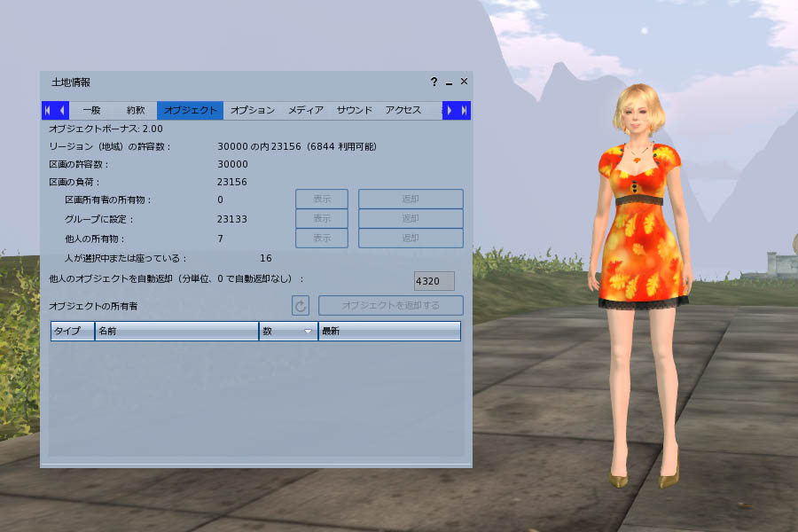This screenshot has height=532, width=798.
Task: Open the アクセス tab
Action: pyautogui.click(x=403, y=111)
